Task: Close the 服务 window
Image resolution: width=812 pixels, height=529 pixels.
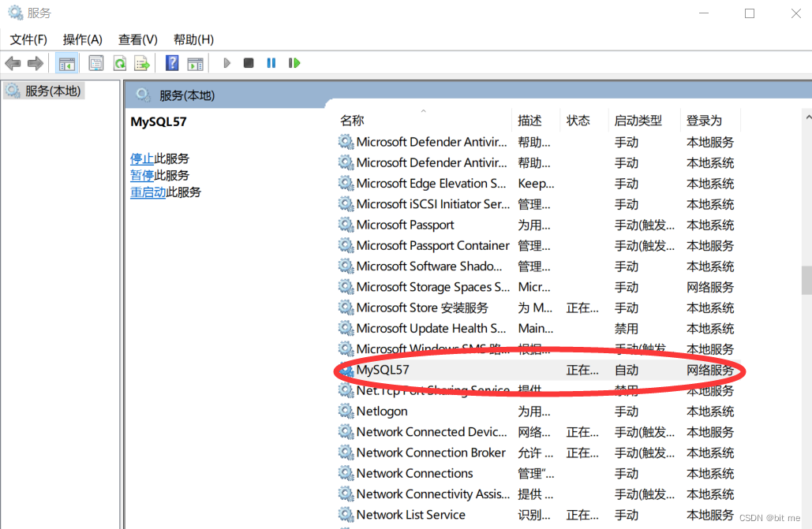Action: pos(796,13)
